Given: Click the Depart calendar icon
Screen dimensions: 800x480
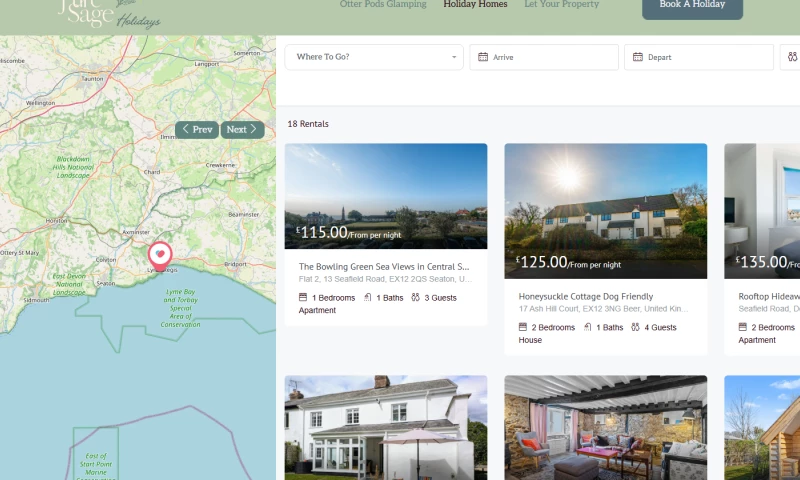Looking at the screenshot, I should (x=638, y=57).
